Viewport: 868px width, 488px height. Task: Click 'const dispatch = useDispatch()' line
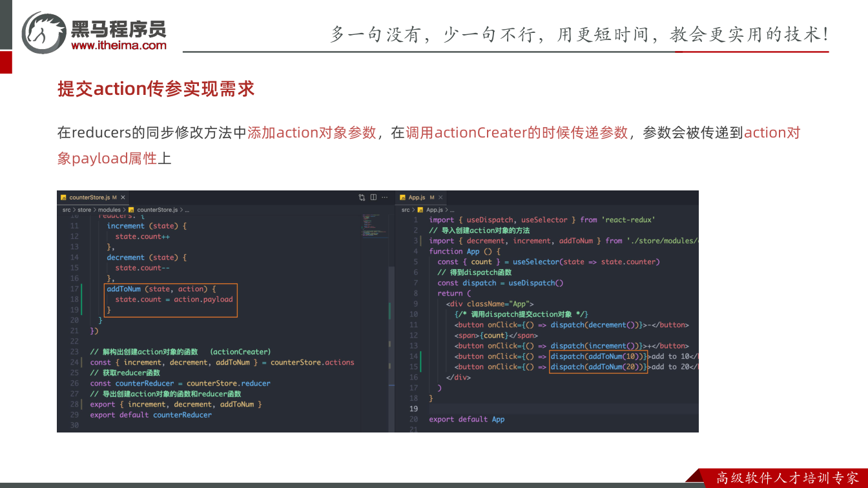pos(501,283)
